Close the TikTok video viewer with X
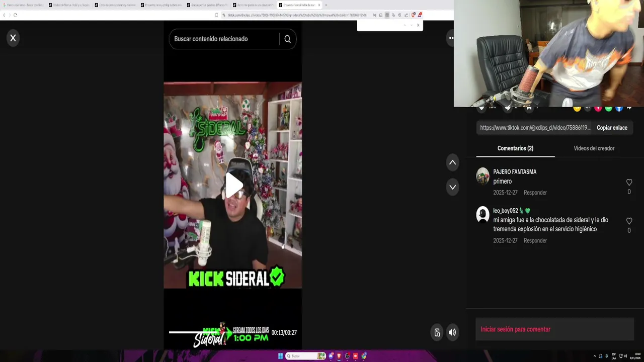The height and width of the screenshot is (362, 644). (13, 38)
